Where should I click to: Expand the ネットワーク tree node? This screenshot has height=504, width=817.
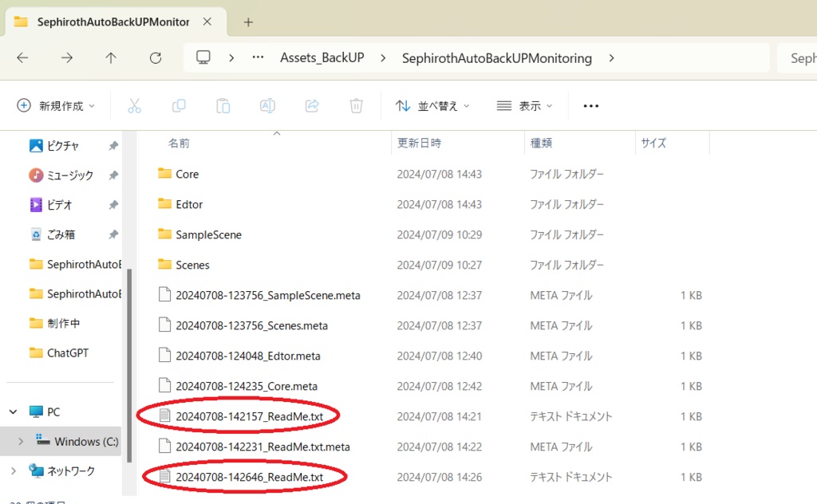pos(14,471)
